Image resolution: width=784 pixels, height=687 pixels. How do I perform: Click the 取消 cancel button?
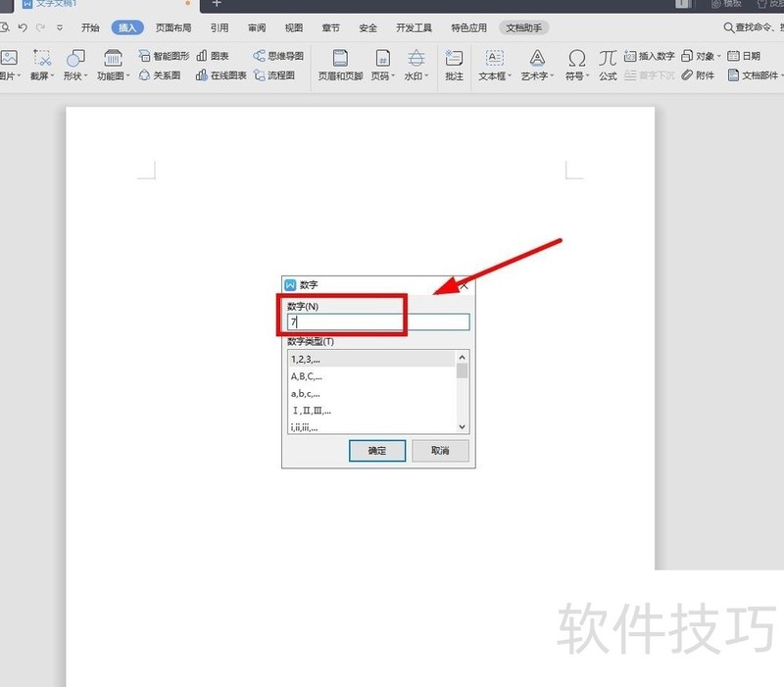click(440, 451)
